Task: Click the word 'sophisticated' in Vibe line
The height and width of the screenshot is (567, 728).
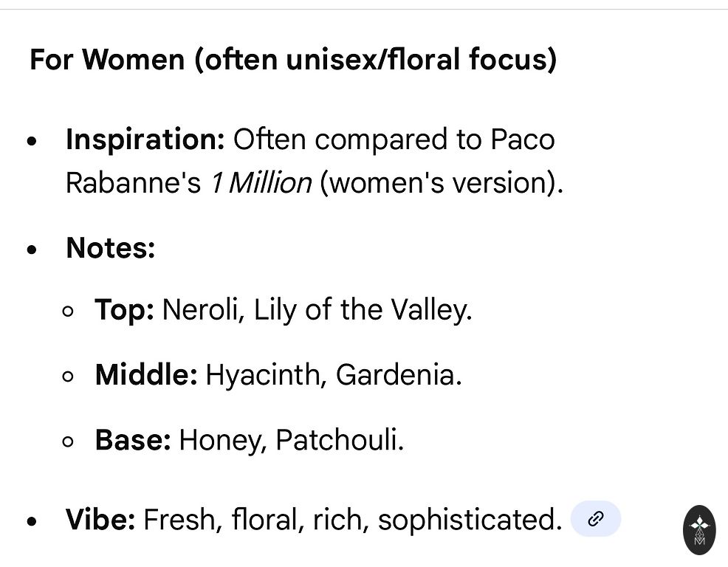Action: click(x=470, y=520)
